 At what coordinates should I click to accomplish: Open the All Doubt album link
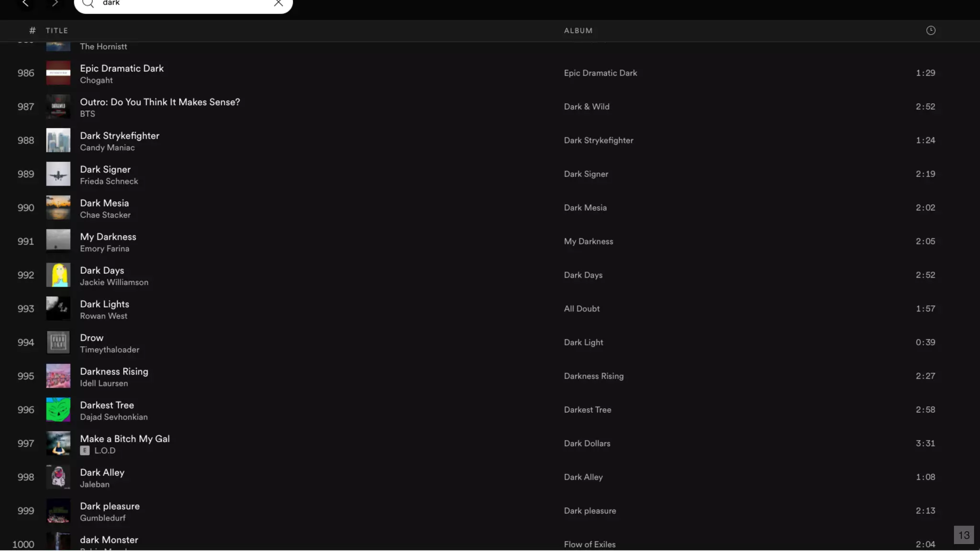pos(581,309)
